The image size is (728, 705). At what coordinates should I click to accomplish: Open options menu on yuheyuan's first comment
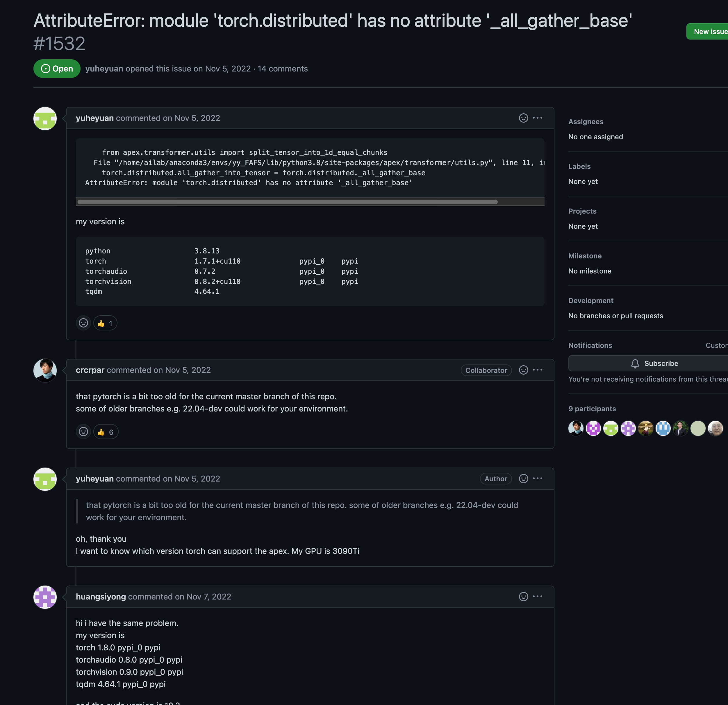tap(538, 118)
